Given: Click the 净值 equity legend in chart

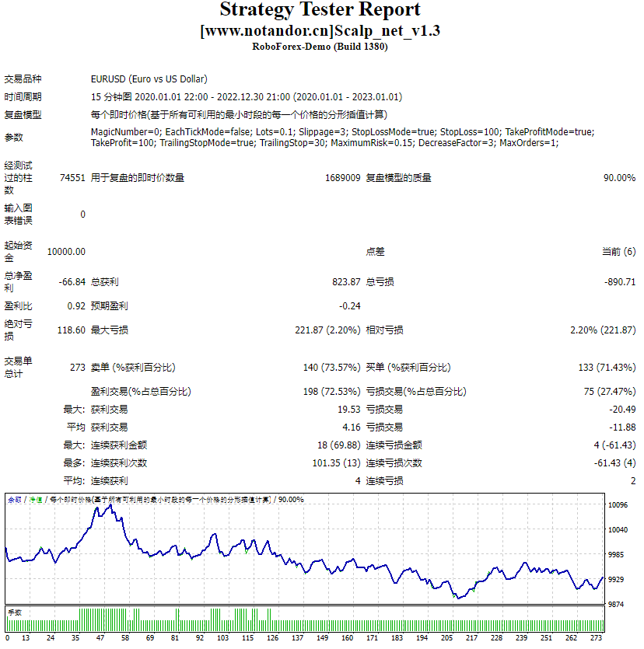Looking at the screenshot, I should [x=36, y=500].
